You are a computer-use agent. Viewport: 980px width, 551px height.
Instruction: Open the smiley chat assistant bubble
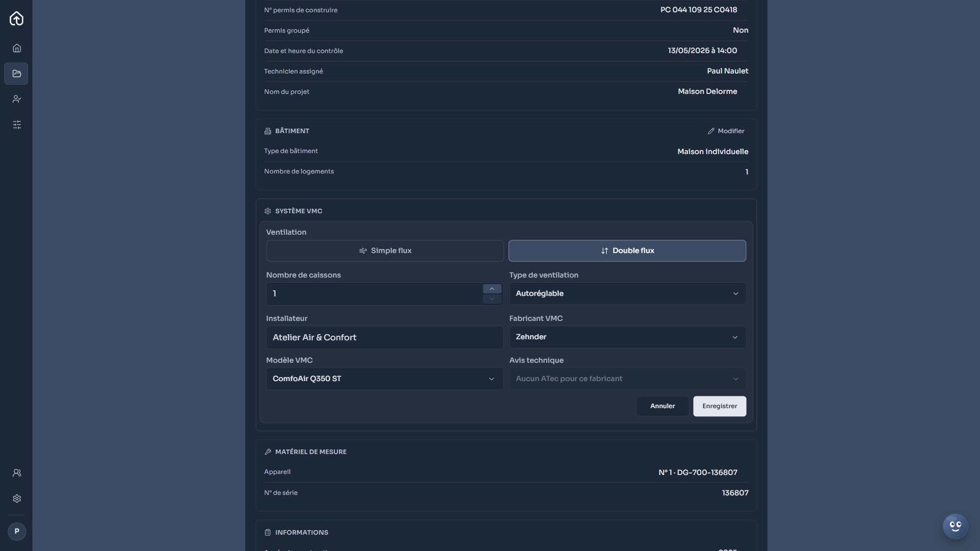point(955,526)
